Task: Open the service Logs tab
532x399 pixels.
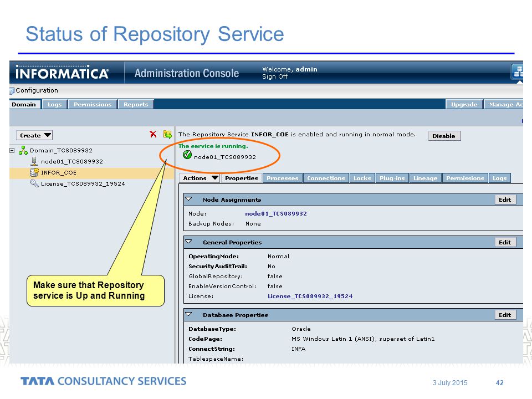Action: pyautogui.click(x=499, y=178)
